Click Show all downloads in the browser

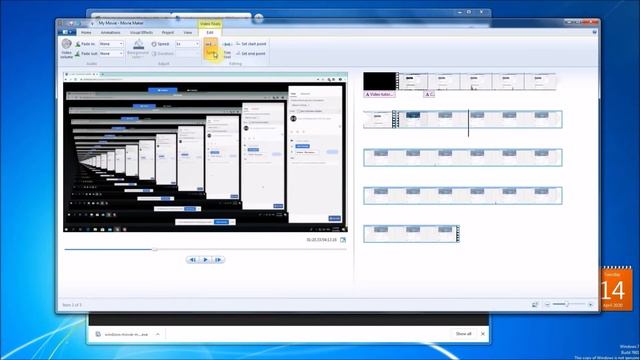point(463,334)
